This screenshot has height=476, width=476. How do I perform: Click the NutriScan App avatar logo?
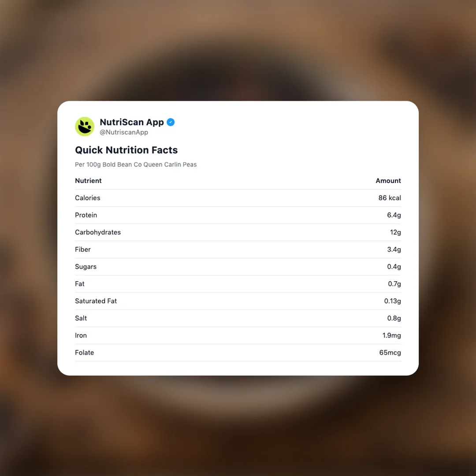click(85, 126)
